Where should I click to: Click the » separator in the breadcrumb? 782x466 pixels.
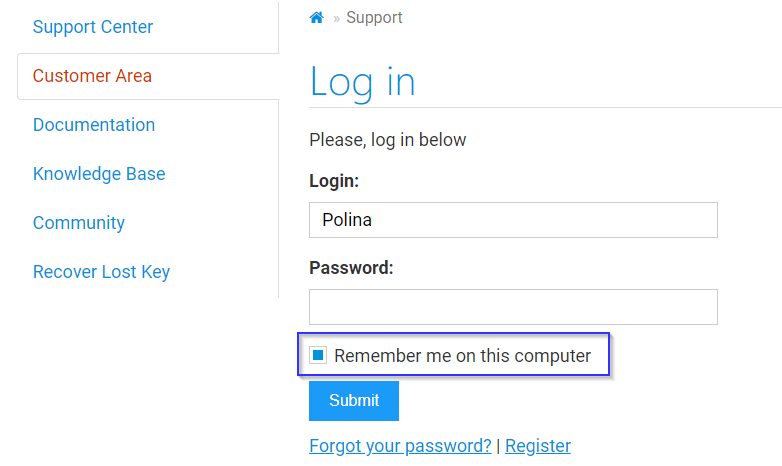(x=337, y=18)
